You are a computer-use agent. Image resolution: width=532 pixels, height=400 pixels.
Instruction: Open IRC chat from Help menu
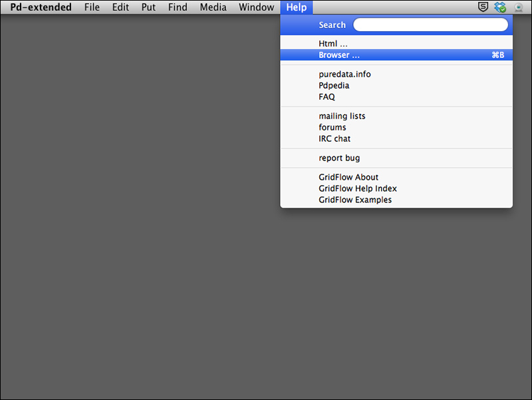tap(396, 138)
